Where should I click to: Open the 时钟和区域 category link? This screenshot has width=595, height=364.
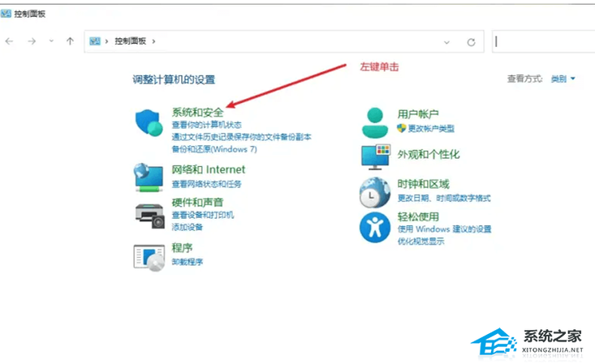pyautogui.click(x=424, y=184)
